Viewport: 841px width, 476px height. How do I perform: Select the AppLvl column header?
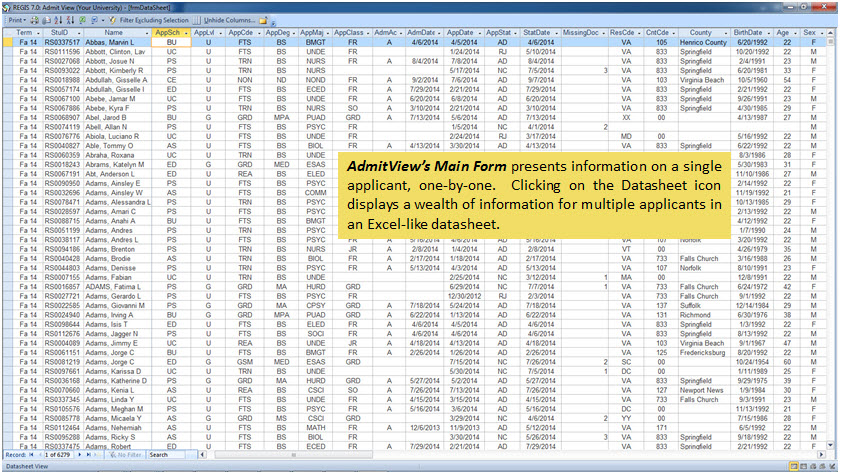(x=208, y=33)
